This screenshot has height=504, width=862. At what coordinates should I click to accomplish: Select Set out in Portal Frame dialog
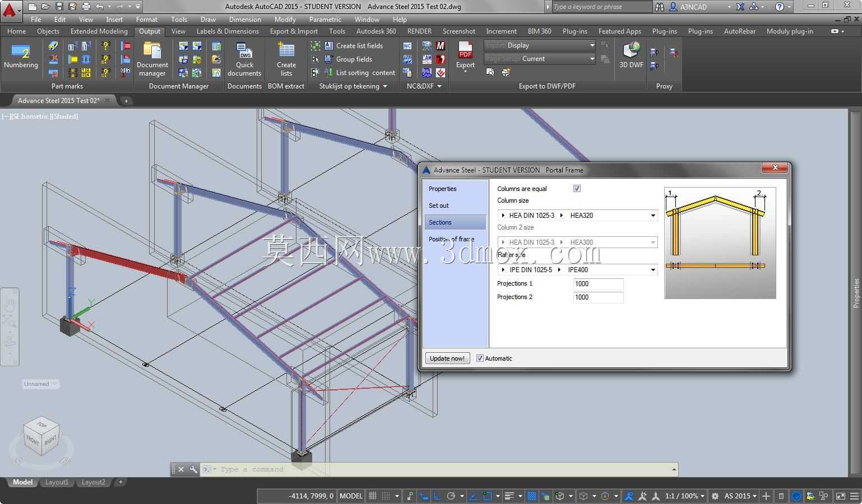pyautogui.click(x=455, y=206)
